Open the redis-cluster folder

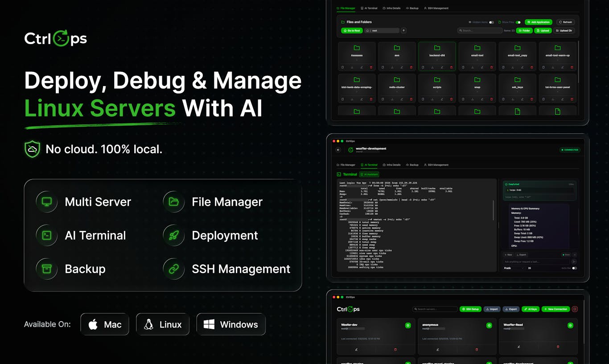397,88
